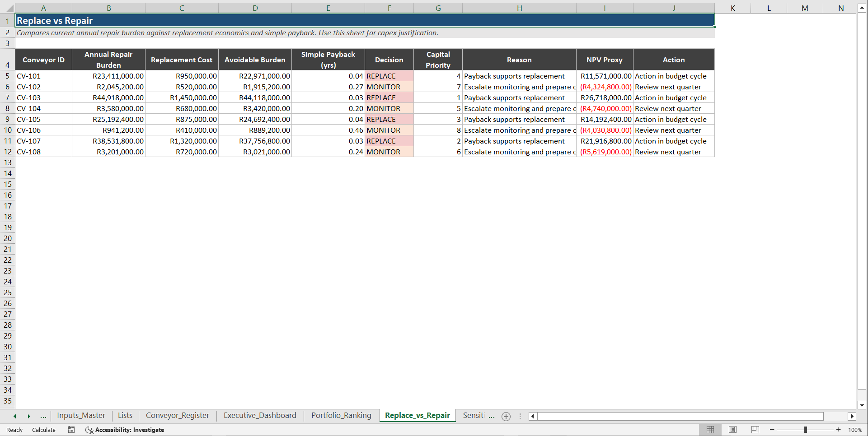Switch to Conveyor_Register sheet tab
868x436 pixels.
[177, 415]
